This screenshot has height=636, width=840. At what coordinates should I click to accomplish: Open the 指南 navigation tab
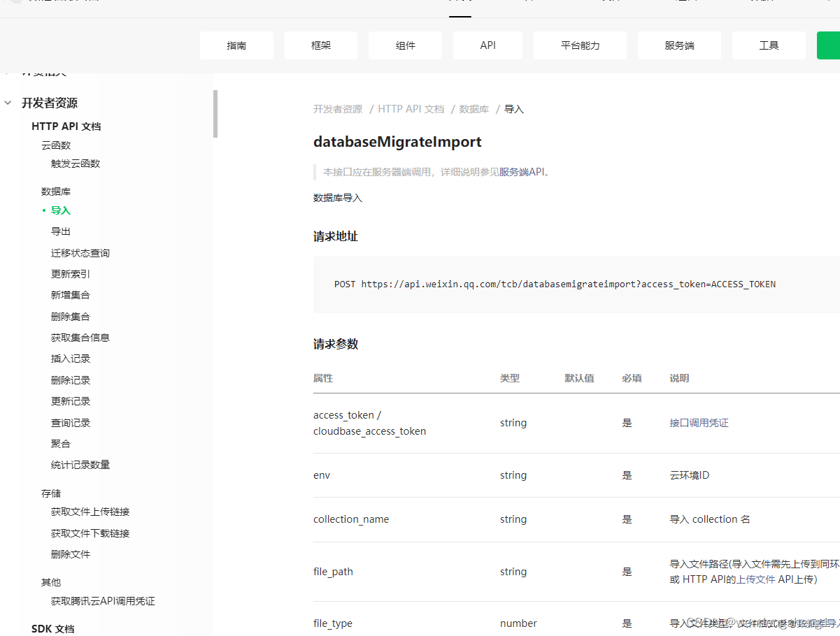(236, 45)
